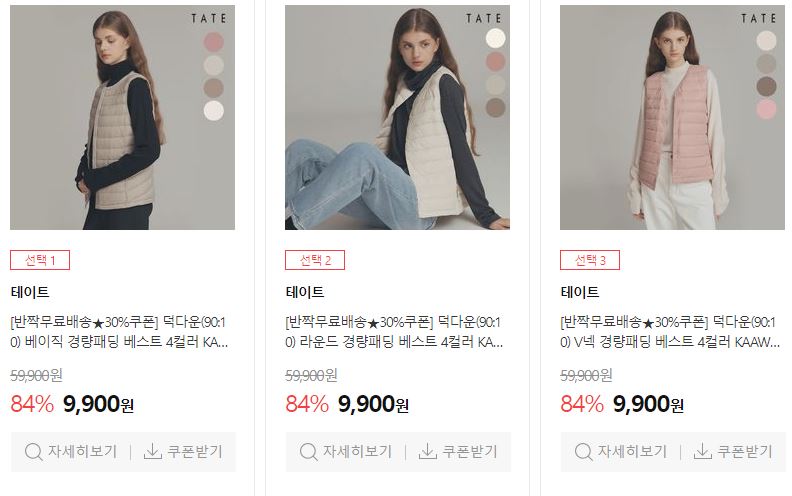Open 라운드 경량패딩 베스트 product title
The width and height of the screenshot is (792, 496).
coord(394,332)
